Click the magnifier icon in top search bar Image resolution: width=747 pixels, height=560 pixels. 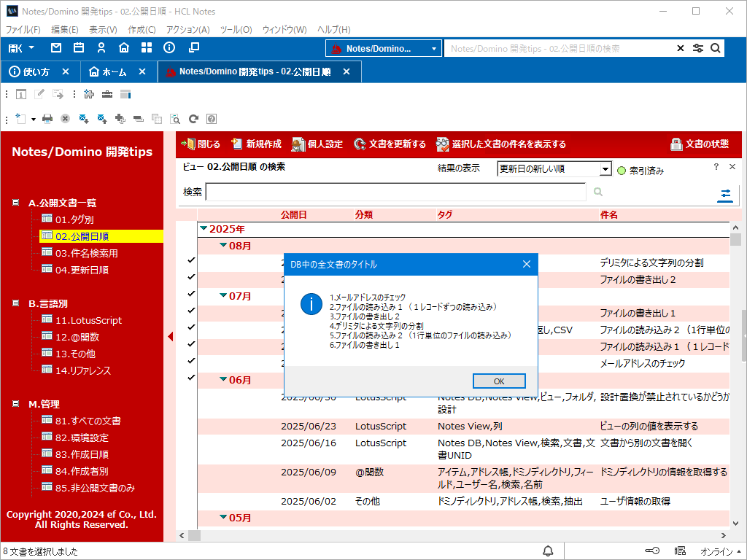[x=716, y=48]
